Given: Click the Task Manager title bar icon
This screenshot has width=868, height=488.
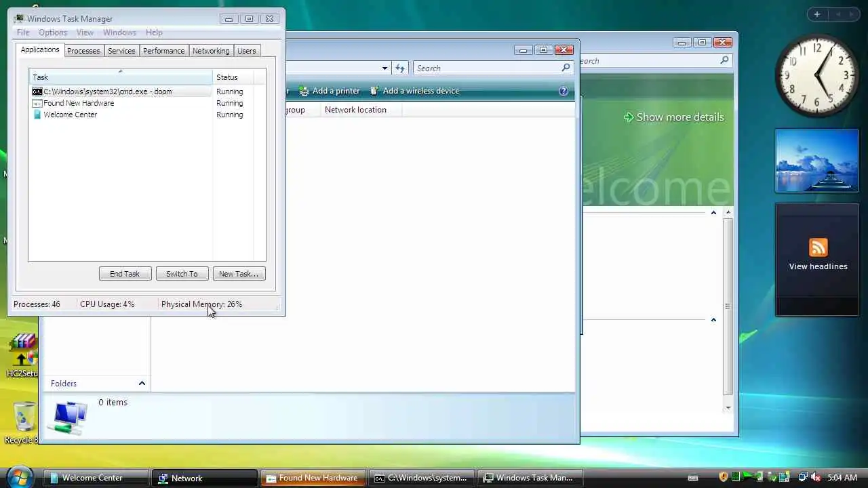Looking at the screenshot, I should point(19,19).
